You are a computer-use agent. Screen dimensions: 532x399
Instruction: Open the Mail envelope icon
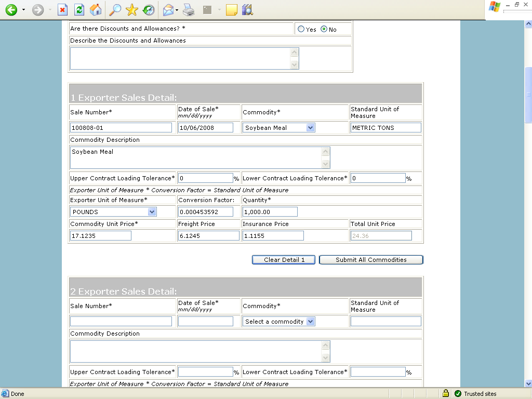click(168, 9)
